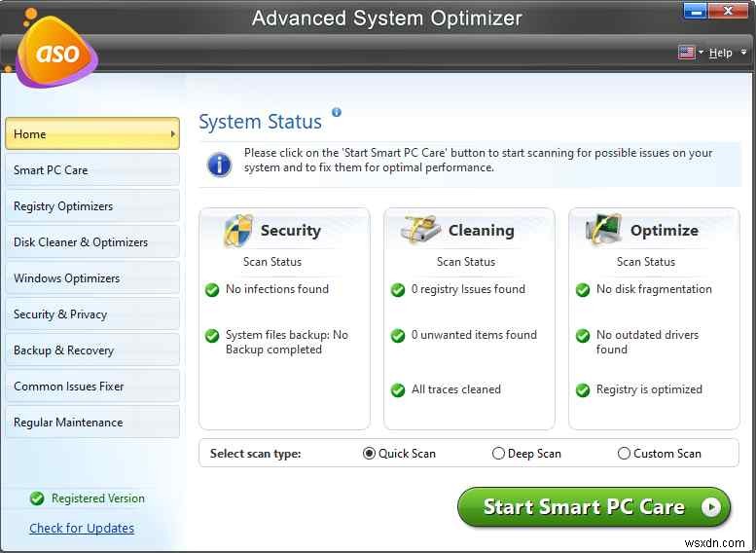This screenshot has width=756, height=553.
Task: Open Windows Optimizers section
Action: tap(92, 278)
